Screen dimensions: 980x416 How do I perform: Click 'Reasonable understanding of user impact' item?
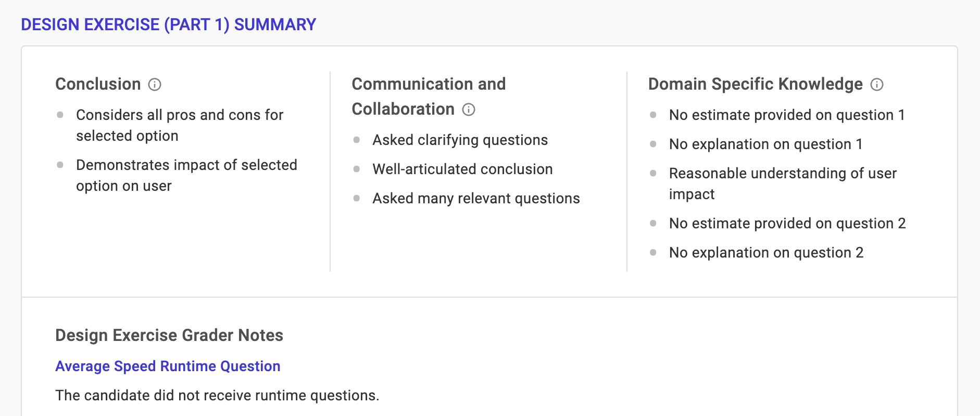(x=782, y=183)
